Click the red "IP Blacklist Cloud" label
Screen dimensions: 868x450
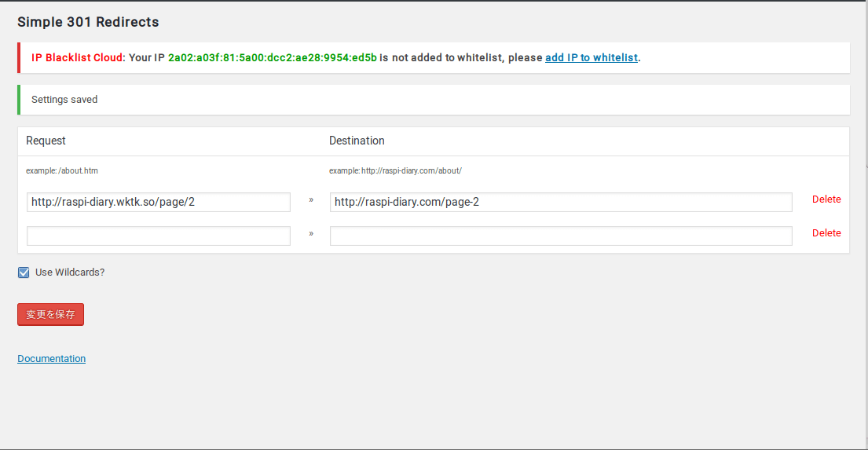pos(78,57)
